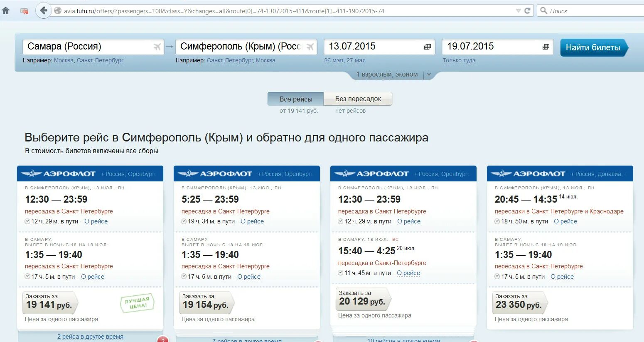This screenshot has width=644, height=342.
Task: Order ticket for 19 154 руб.
Action: coord(206,302)
